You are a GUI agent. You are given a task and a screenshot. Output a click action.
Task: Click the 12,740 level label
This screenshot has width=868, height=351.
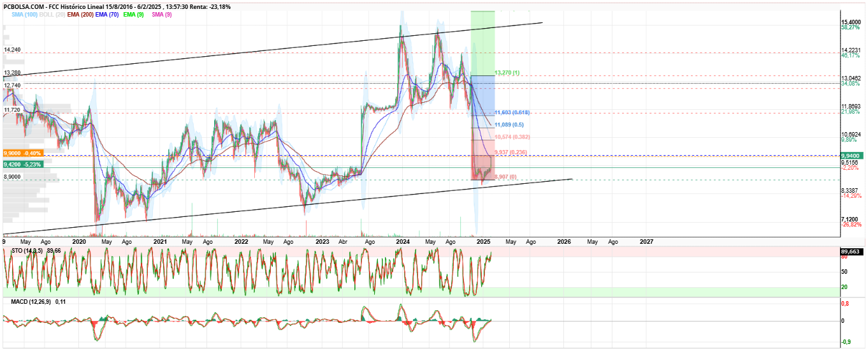(x=12, y=85)
